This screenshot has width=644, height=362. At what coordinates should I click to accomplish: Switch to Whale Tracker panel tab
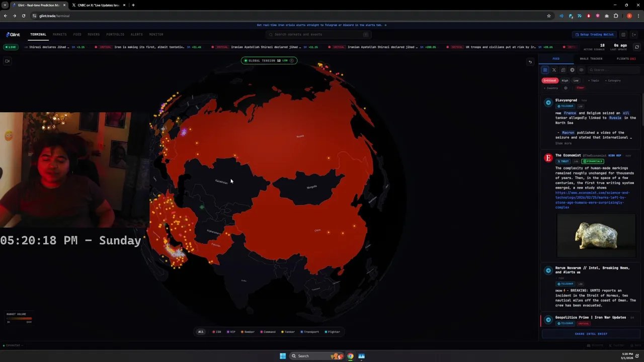[591, 59]
